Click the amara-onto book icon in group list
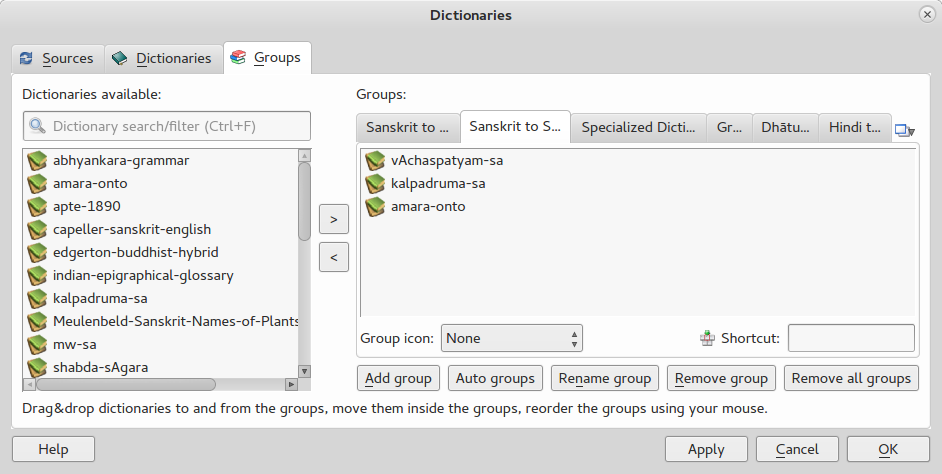 pos(375,206)
